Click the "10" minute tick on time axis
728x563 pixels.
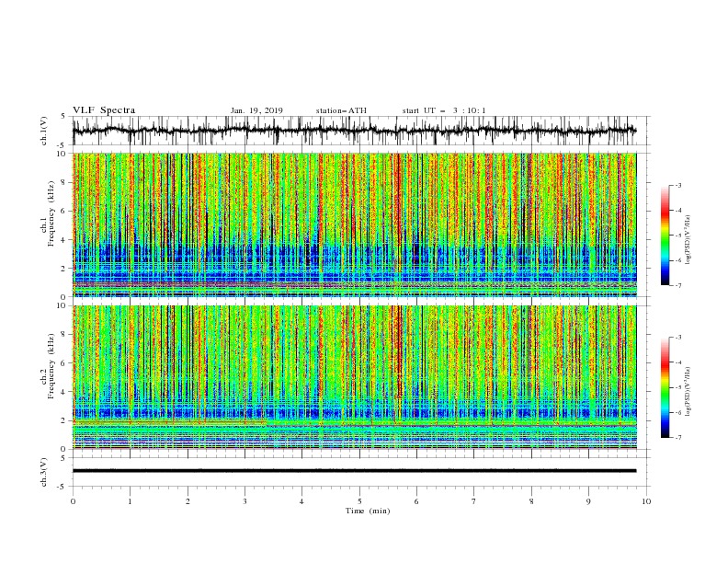[x=646, y=501]
